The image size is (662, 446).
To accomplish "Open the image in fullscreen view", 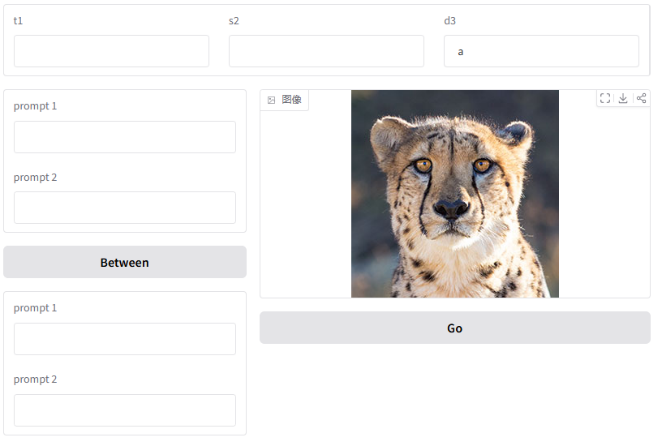I will click(x=605, y=98).
